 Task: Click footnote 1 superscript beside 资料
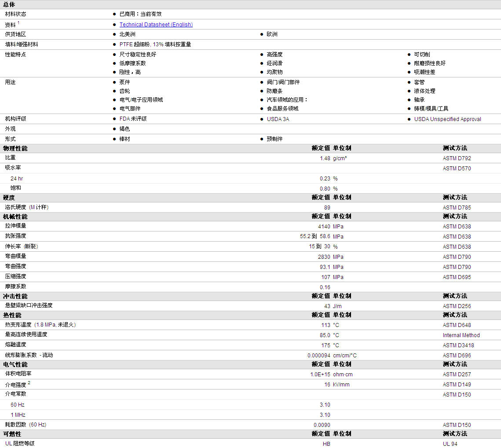click(18, 23)
